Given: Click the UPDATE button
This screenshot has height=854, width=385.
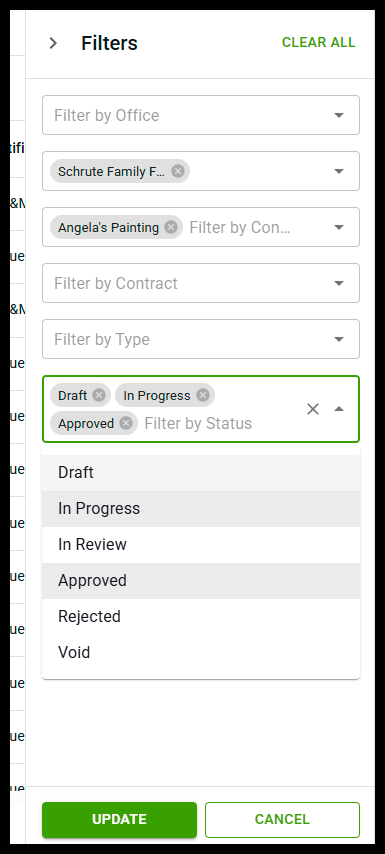Looking at the screenshot, I should [119, 820].
